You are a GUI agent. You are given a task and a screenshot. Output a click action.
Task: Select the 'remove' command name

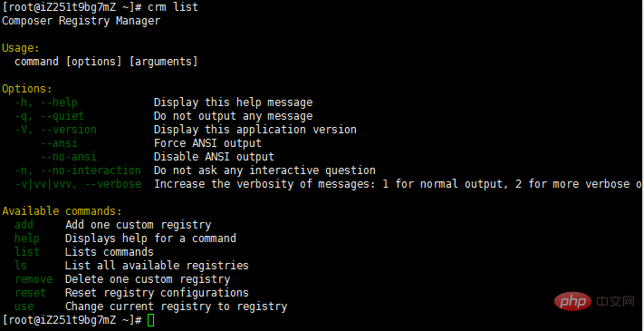(x=34, y=279)
